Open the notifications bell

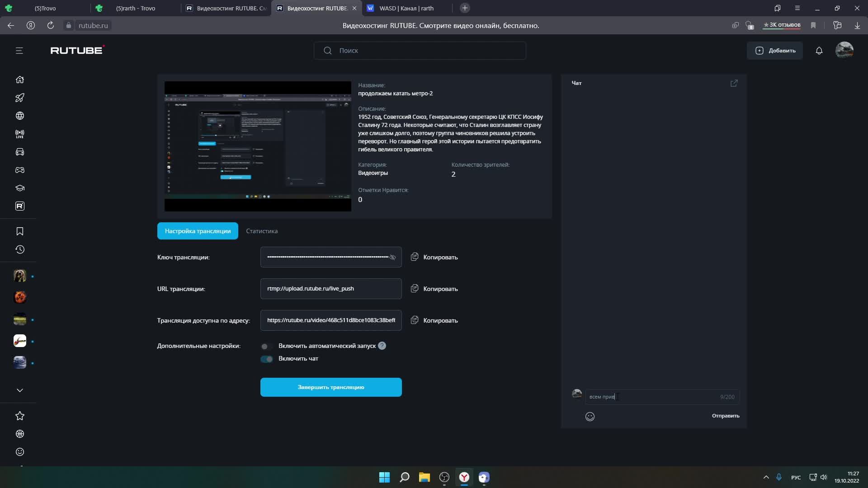(x=819, y=51)
